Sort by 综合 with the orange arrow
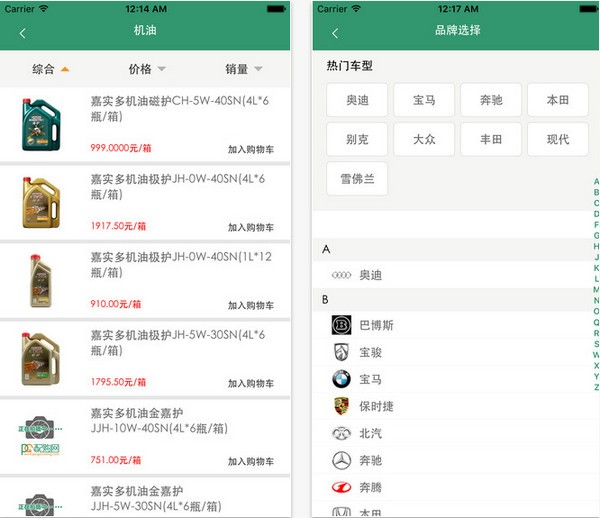 (50, 69)
